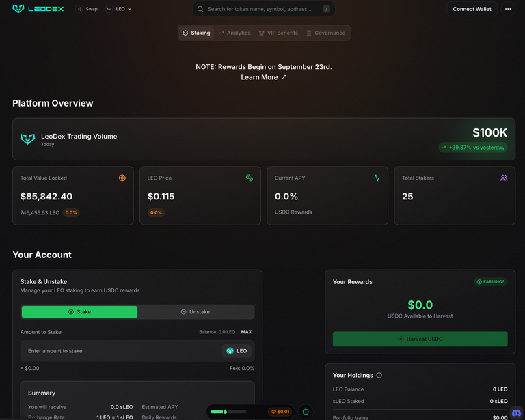Open the Discord chat icon

point(517,412)
